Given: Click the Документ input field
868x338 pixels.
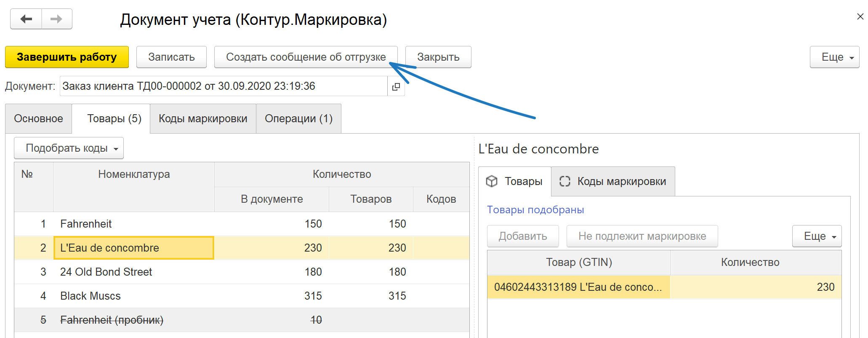Looking at the screenshot, I should (x=224, y=86).
